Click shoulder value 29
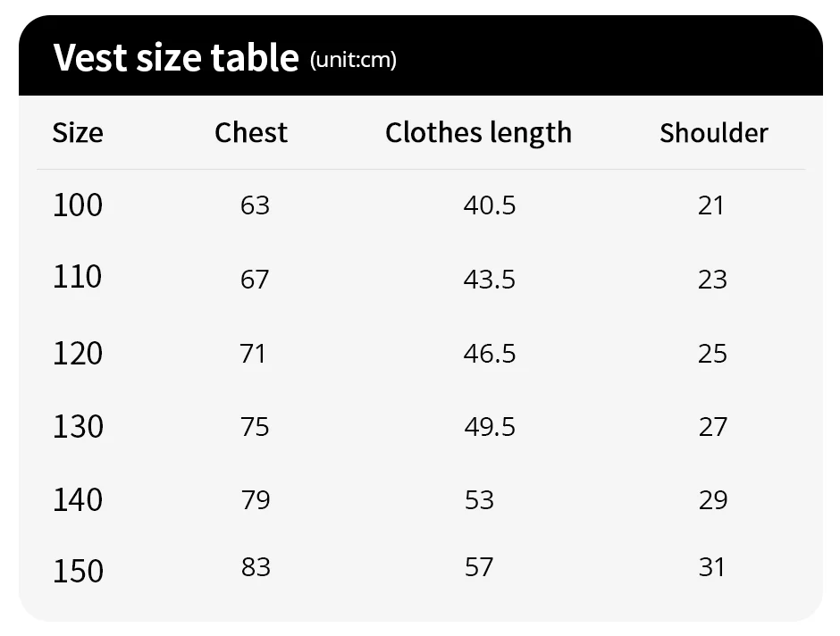 713,499
